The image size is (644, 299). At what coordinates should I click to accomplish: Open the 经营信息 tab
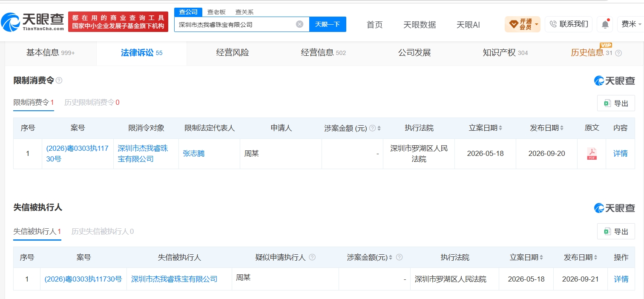point(323,53)
